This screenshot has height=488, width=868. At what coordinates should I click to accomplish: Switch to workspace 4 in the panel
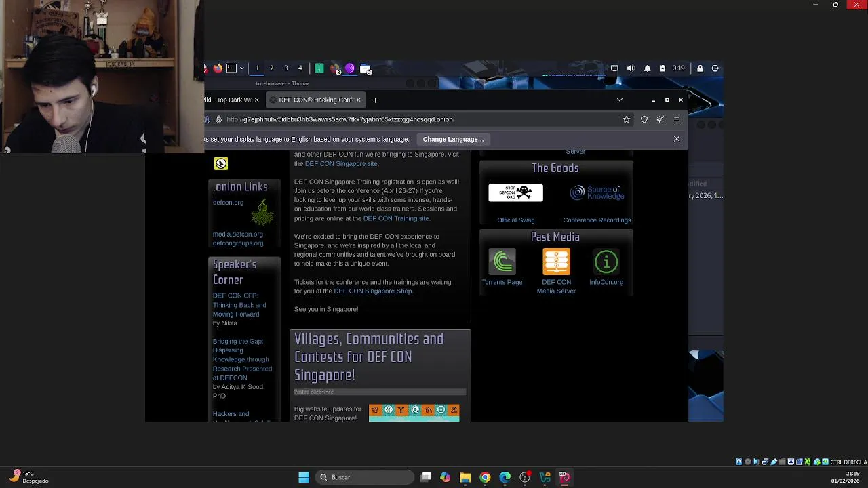click(x=300, y=68)
